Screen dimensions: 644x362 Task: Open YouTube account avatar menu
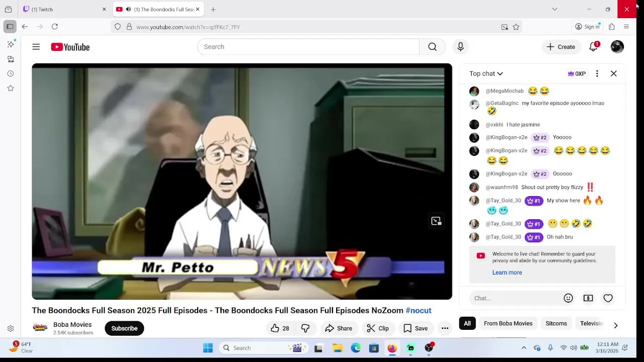617,47
